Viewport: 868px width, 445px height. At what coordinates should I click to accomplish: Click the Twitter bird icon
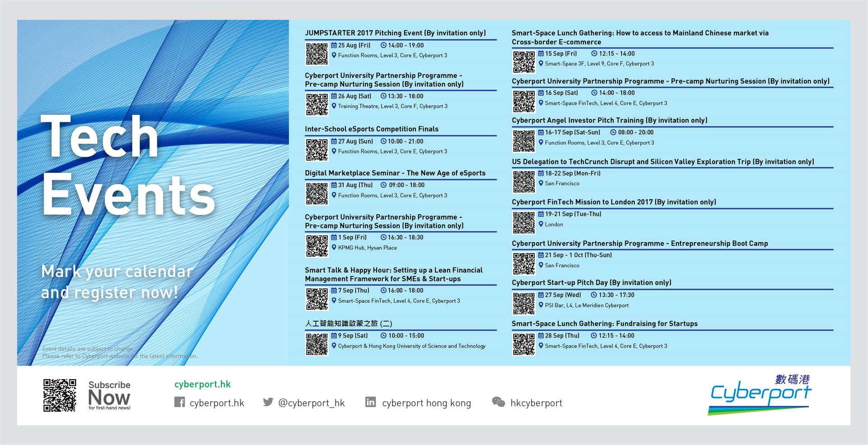(x=268, y=402)
